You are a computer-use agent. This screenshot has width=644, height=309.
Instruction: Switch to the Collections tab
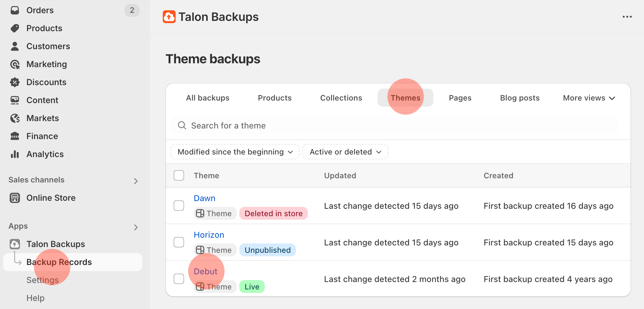click(341, 98)
